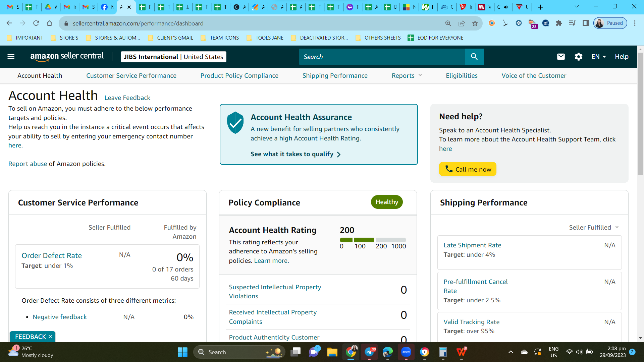Open the Paused profile button
The width and height of the screenshot is (644, 362).
(610, 23)
